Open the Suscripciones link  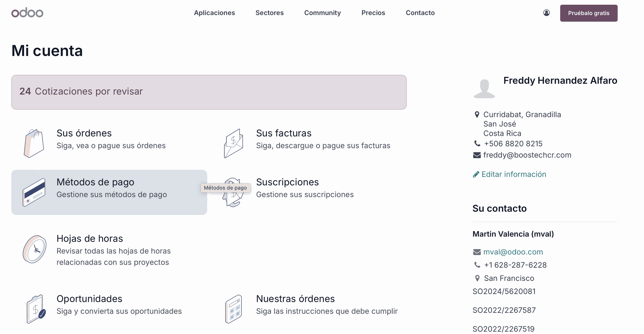pyautogui.click(x=287, y=182)
